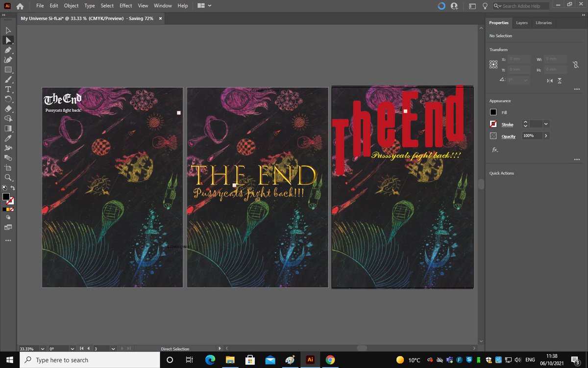Select the Paintbrush tool
Image resolution: width=588 pixels, height=368 pixels.
(8, 79)
